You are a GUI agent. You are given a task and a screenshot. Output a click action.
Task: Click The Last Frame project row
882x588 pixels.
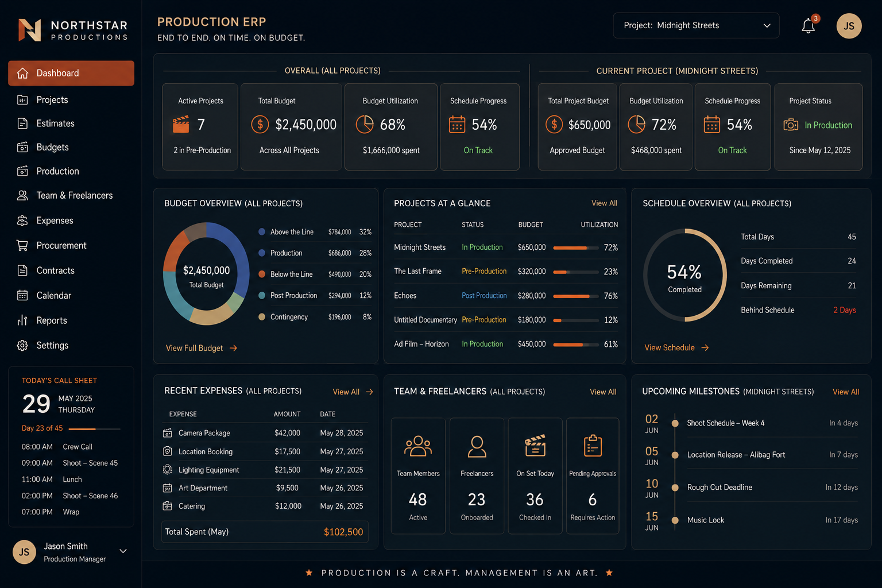click(505, 272)
